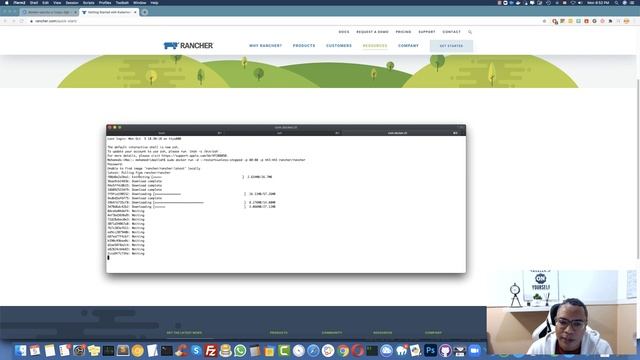Launch Skype from the dock

[196, 350]
